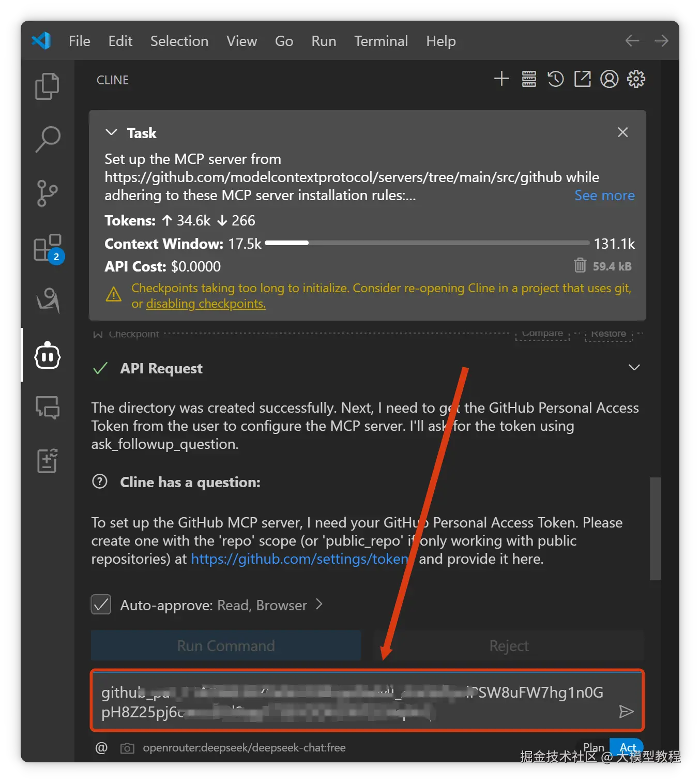
Task: Expand the API Request details chevron
Action: point(634,368)
